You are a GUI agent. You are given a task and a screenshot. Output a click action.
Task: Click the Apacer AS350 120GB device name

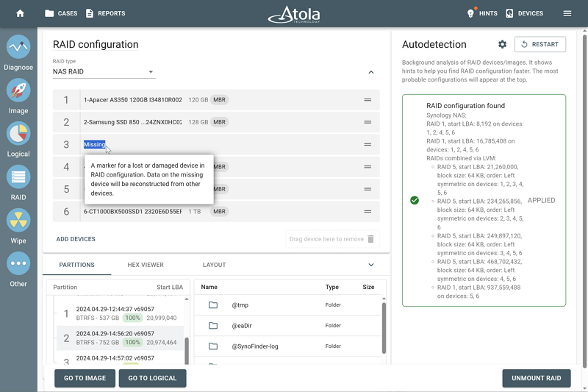pos(133,100)
